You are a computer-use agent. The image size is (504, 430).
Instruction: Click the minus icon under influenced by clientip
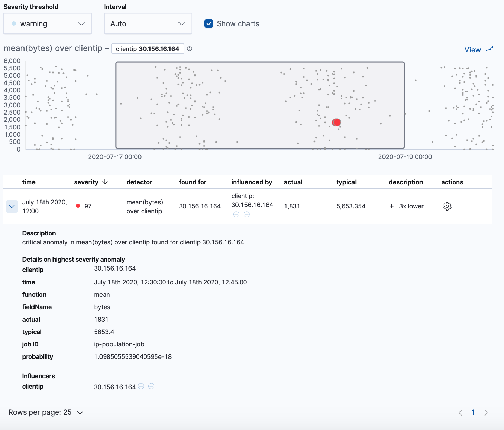pyautogui.click(x=246, y=214)
